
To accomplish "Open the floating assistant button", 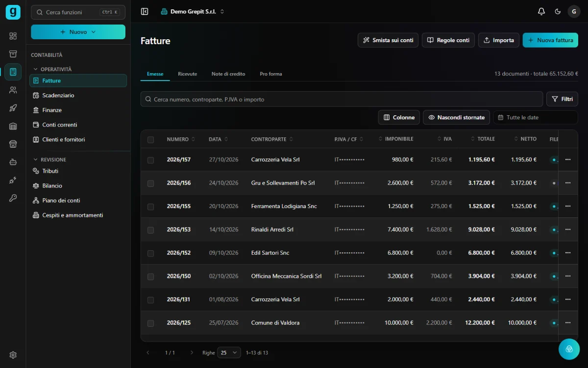I will coord(569,349).
